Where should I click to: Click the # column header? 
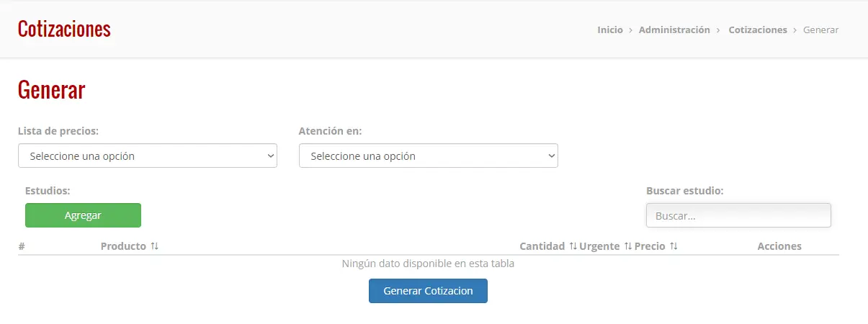click(x=22, y=246)
